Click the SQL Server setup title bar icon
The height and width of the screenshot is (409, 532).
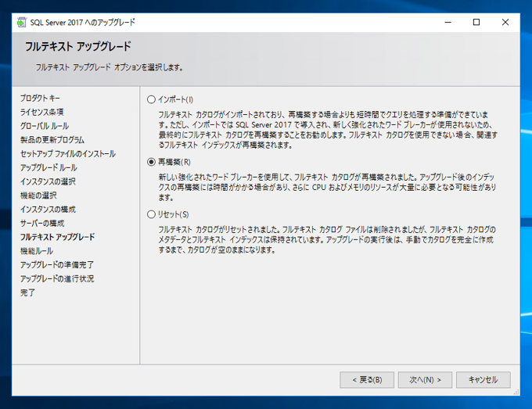pos(21,23)
